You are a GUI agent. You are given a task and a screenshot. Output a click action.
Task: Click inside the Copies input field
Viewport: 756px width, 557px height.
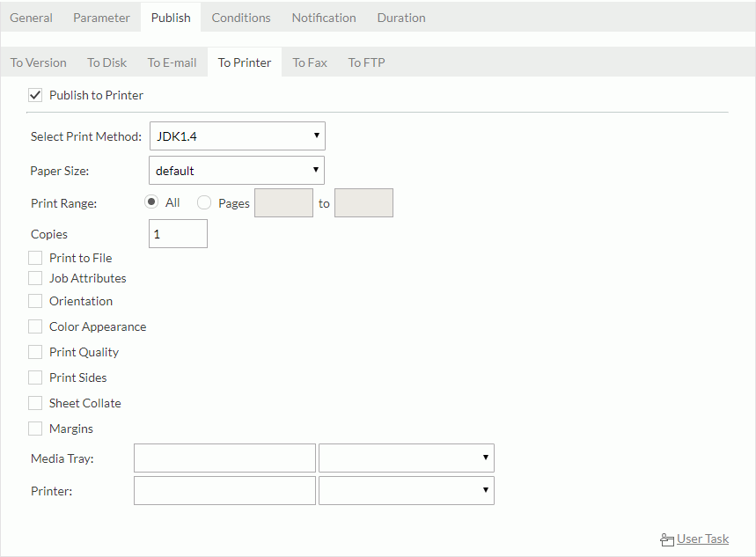coord(177,233)
